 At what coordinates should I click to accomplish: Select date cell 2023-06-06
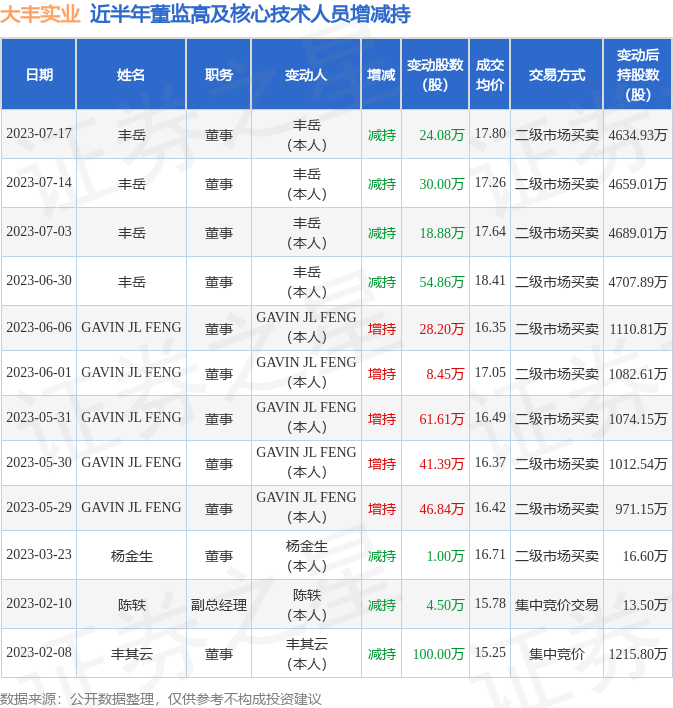(39, 327)
